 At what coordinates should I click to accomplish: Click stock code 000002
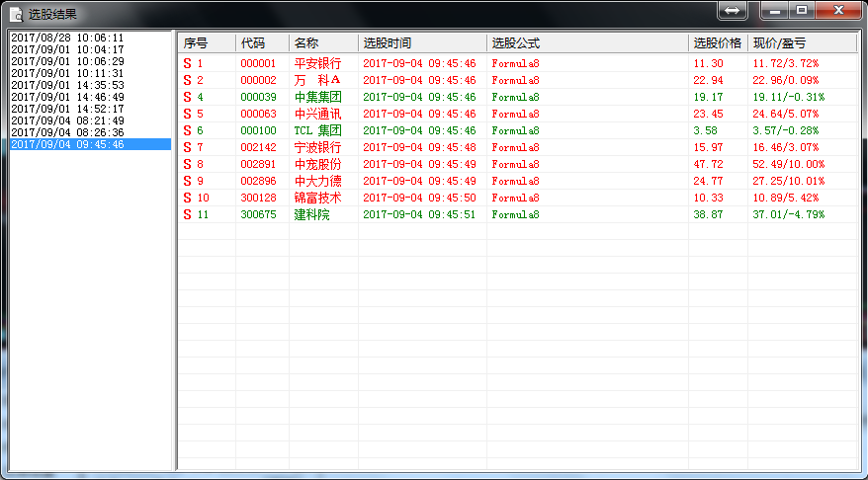click(x=258, y=80)
